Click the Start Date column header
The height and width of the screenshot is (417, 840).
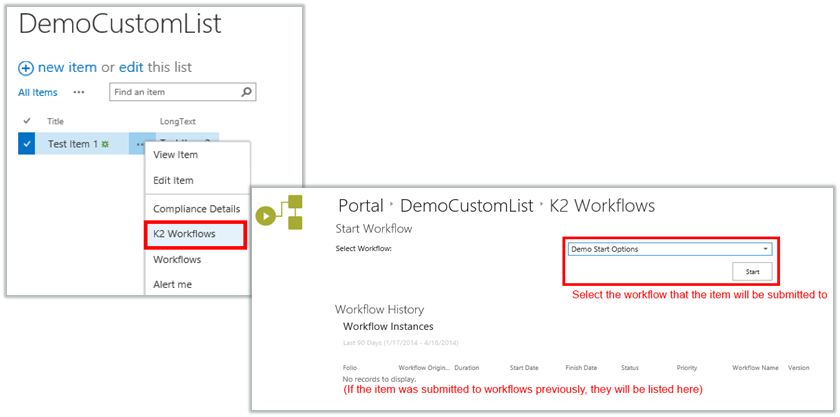(x=524, y=368)
